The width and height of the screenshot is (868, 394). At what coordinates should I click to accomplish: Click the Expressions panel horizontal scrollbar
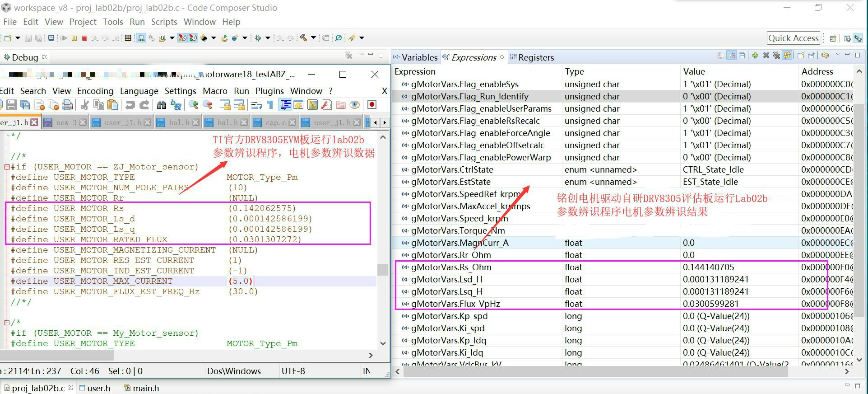pyautogui.click(x=596, y=371)
